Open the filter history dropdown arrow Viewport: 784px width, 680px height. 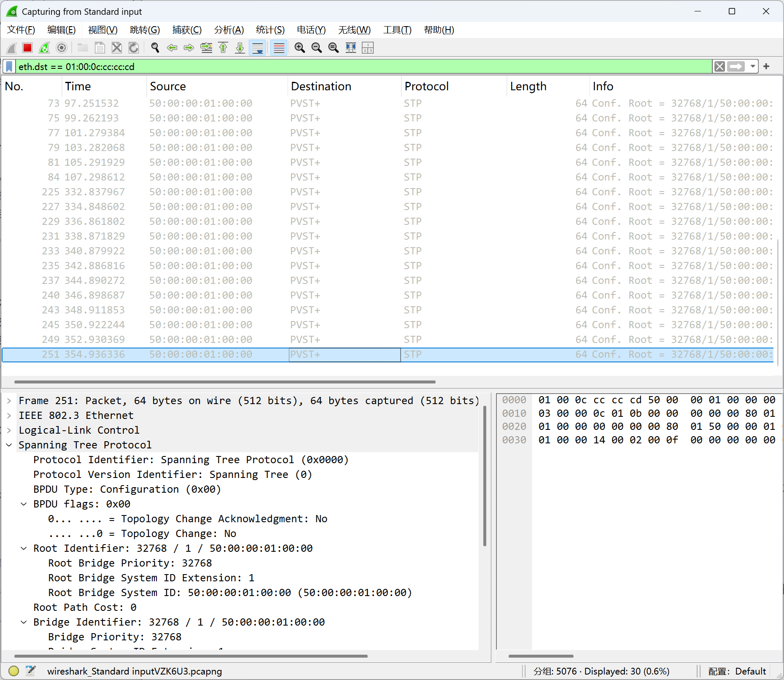coord(753,67)
